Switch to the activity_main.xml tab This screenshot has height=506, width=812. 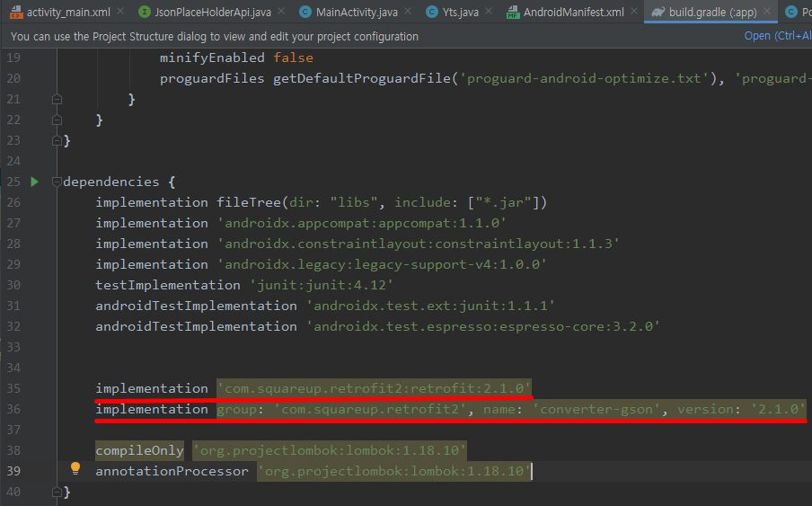tap(68, 12)
